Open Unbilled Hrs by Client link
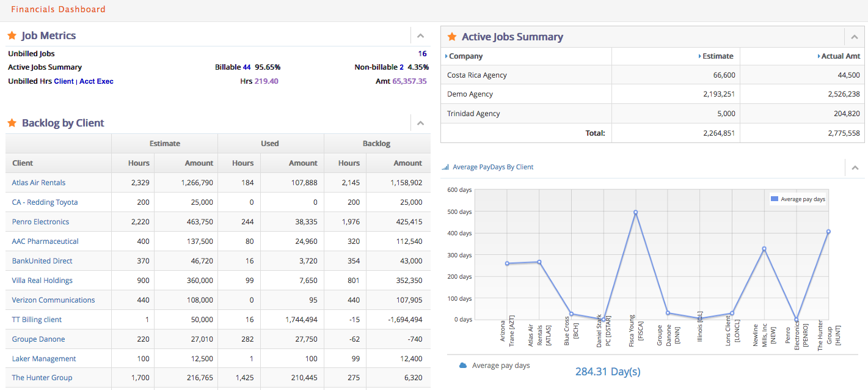Screen dimensions: 868x390 coord(64,81)
